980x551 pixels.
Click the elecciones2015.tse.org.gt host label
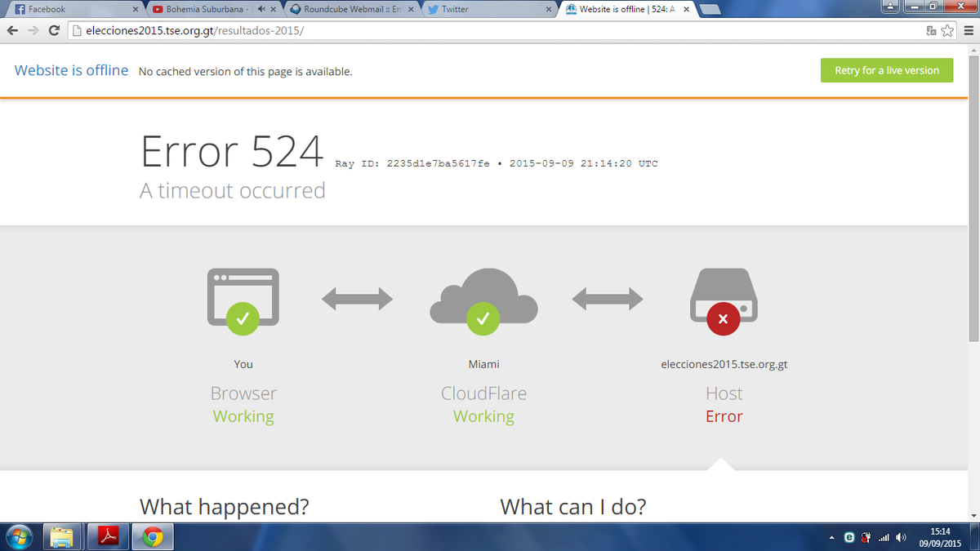724,364
